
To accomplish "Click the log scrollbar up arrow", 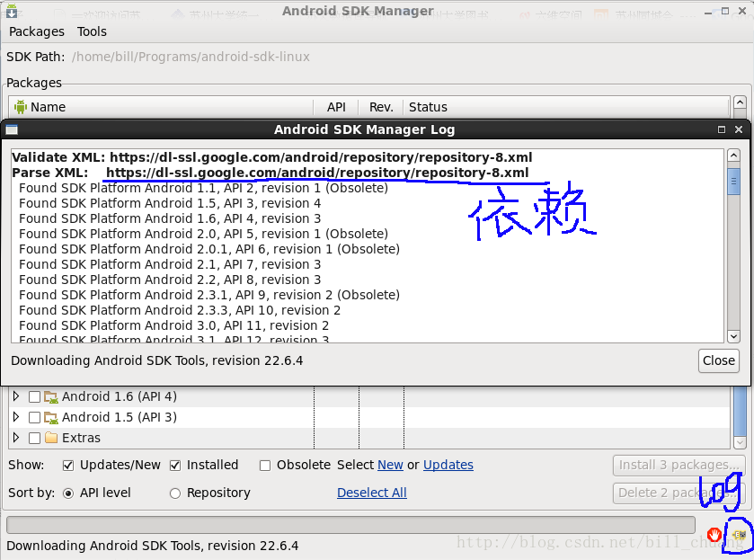I will click(733, 156).
